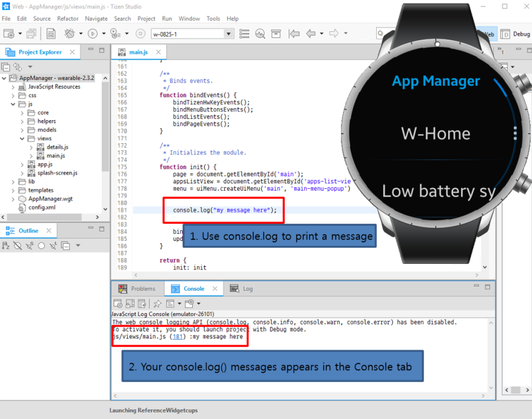Toggle Scroll Lock in the Console view

click(x=130, y=303)
